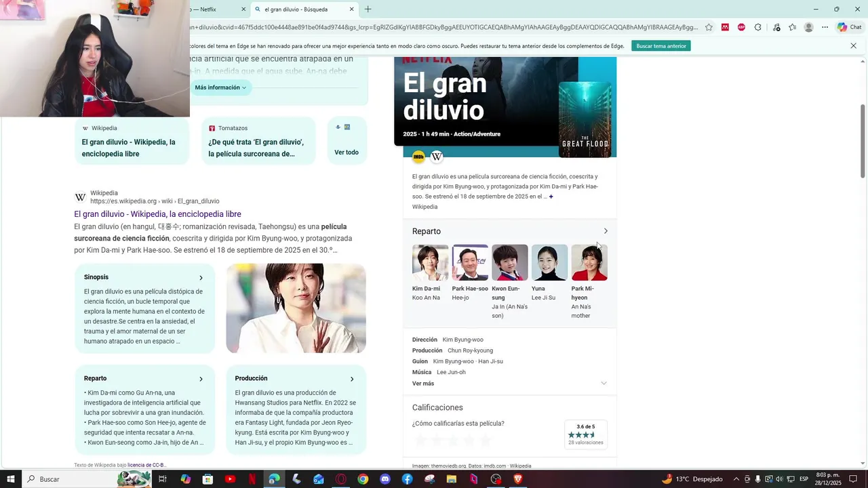Open Netflix app from the taskbar
Screen dimensions: 868x488
(x=252, y=479)
